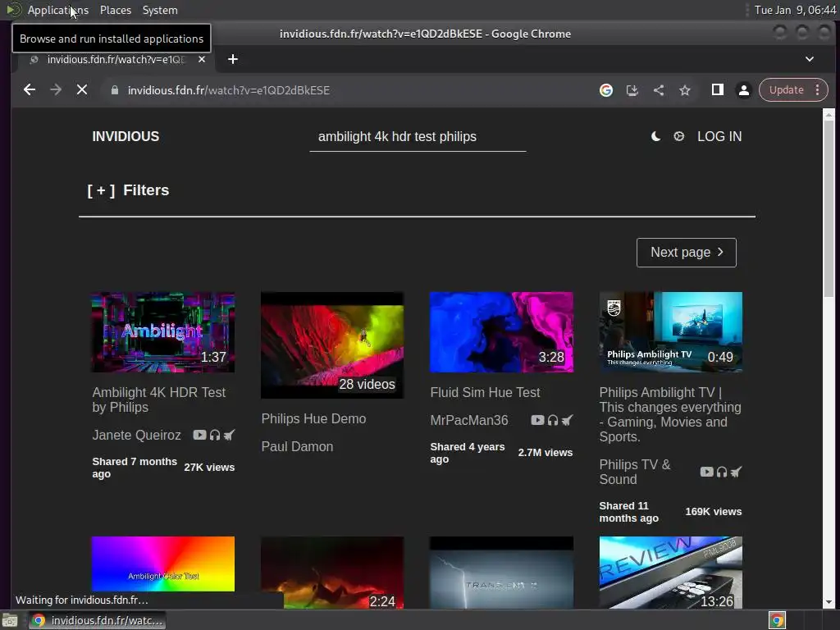Viewport: 840px width, 630px height.
Task: Click the 13:26 REVIEW video thumbnail
Action: pos(671,572)
